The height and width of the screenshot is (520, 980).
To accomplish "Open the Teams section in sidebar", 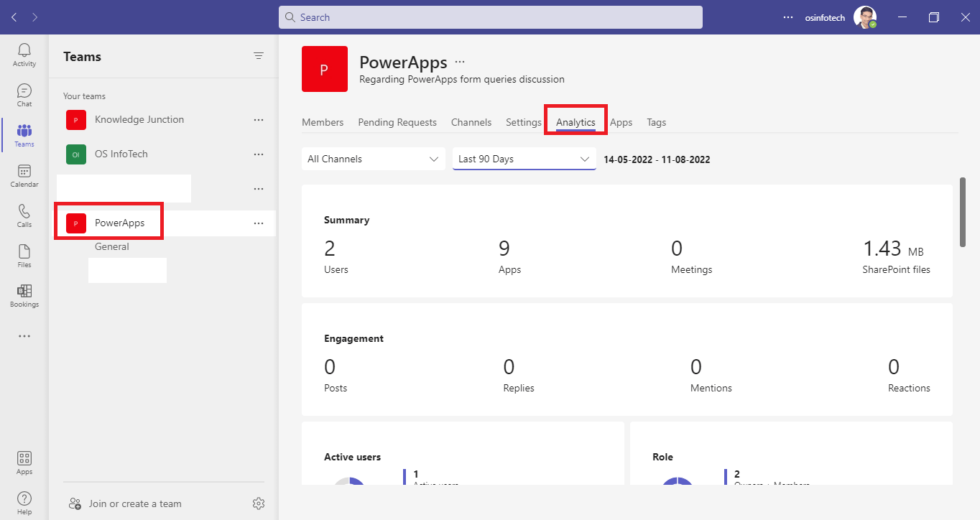I will [x=24, y=135].
